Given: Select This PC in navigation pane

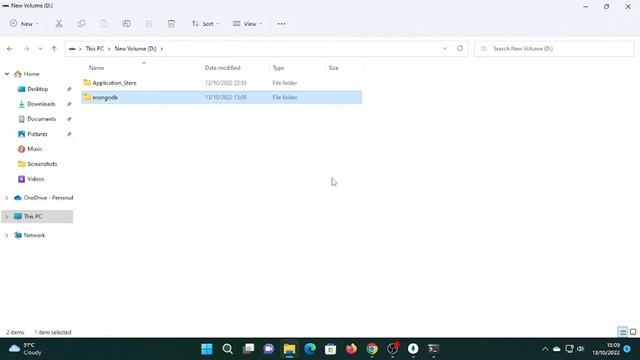Looking at the screenshot, I should point(33,216).
